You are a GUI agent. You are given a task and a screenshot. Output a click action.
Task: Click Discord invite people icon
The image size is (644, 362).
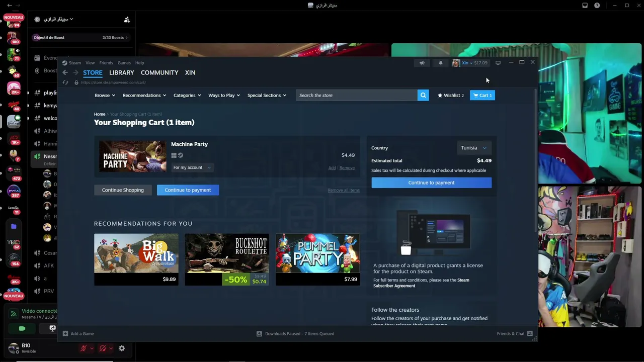[x=127, y=20]
